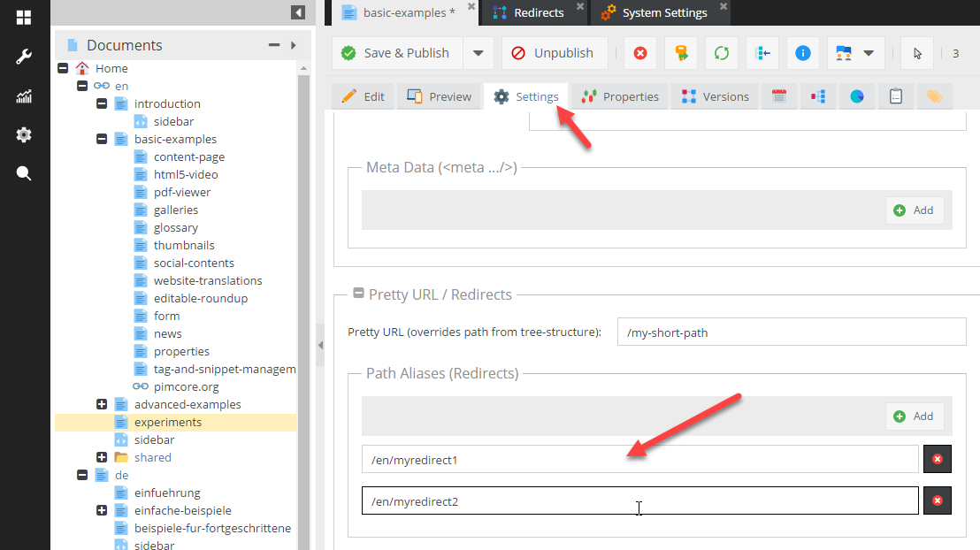This screenshot has width=980, height=550.
Task: Switch to the Properties tab
Action: tap(621, 96)
